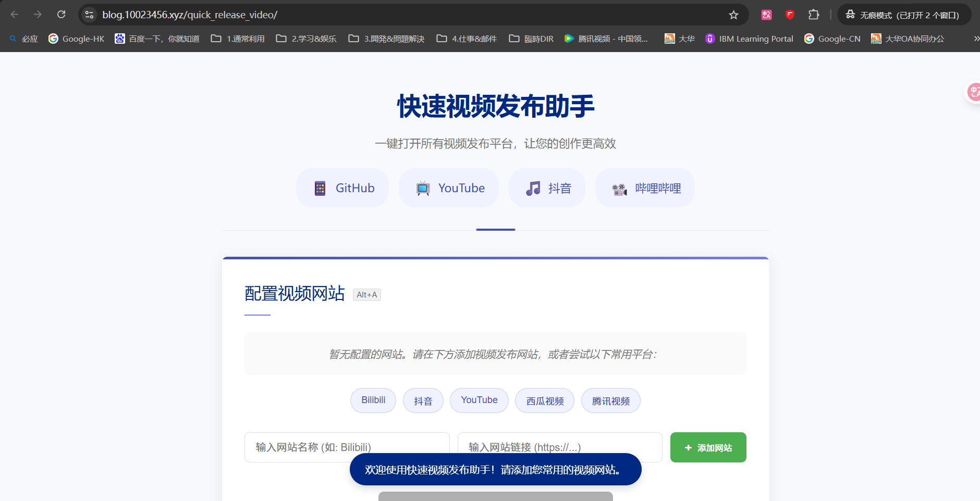Click the browser back arrow

click(15, 15)
